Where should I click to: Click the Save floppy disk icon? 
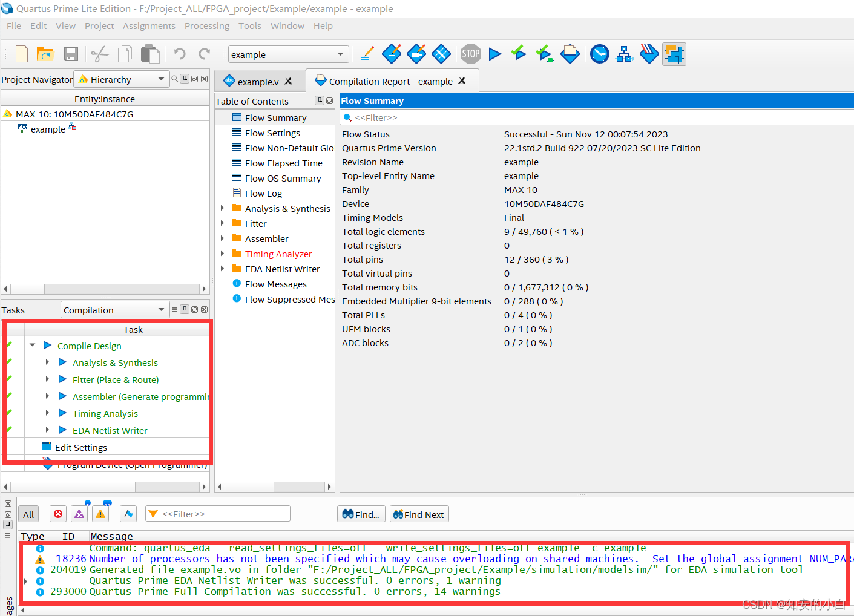(x=71, y=54)
